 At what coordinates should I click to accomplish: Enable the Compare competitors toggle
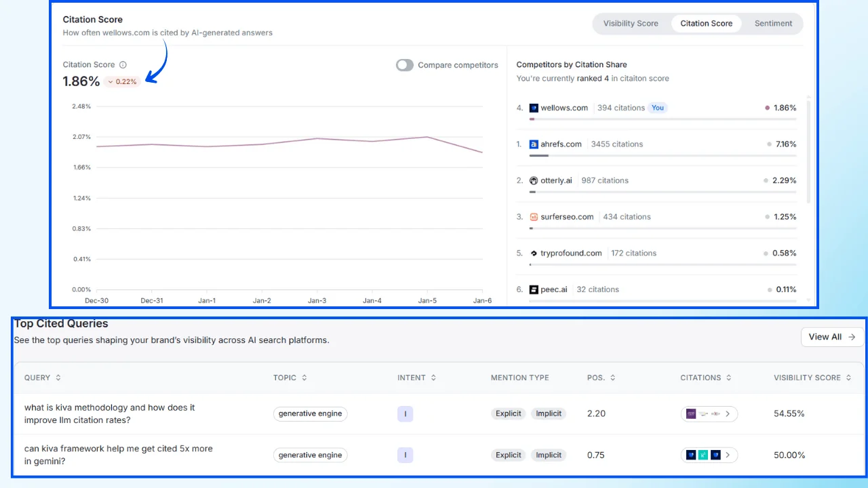coord(404,65)
